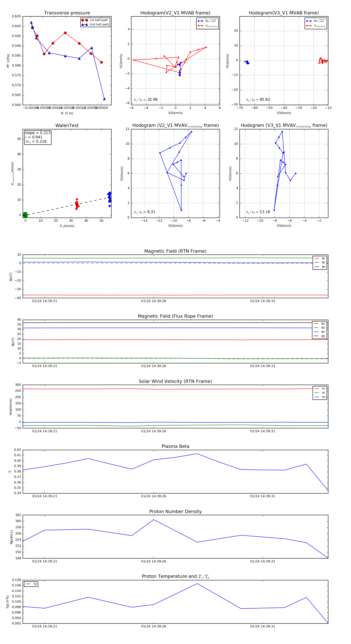Select the Bz' legend entry
Viewport: 351px width, 644px height.
320,332
